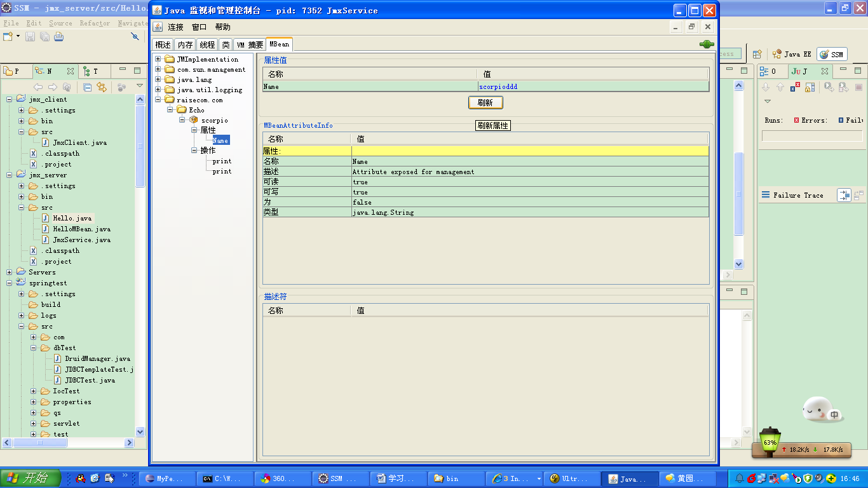
Task: Switch to 概述 tab in JConsole
Action: (x=163, y=44)
